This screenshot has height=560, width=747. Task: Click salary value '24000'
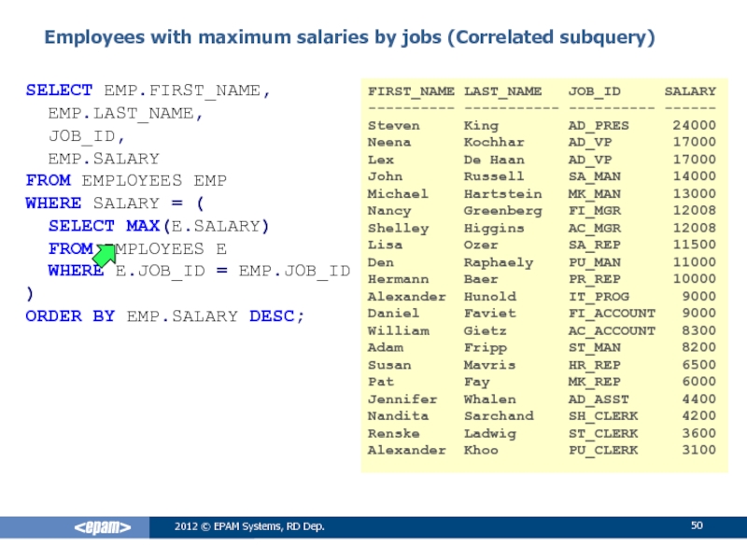(694, 125)
